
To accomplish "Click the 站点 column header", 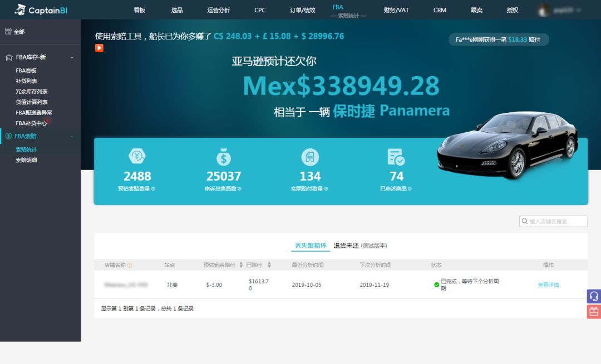I will (x=169, y=265).
